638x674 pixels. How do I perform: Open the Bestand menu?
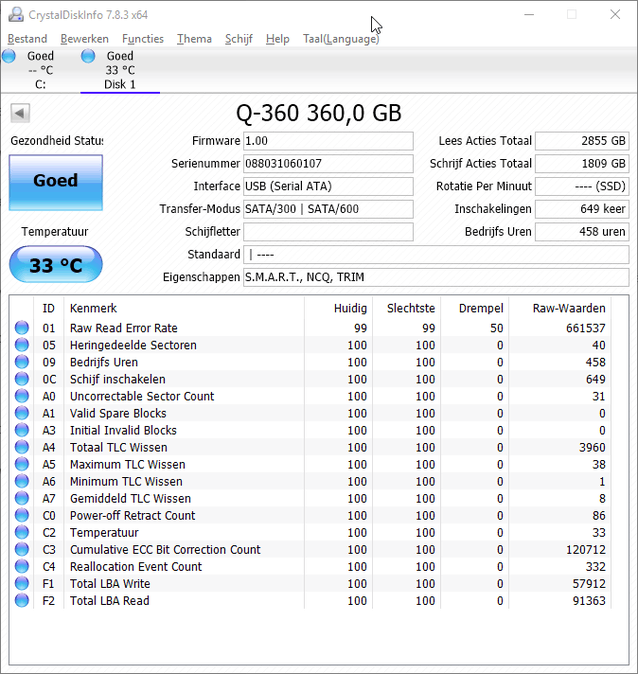click(28, 39)
